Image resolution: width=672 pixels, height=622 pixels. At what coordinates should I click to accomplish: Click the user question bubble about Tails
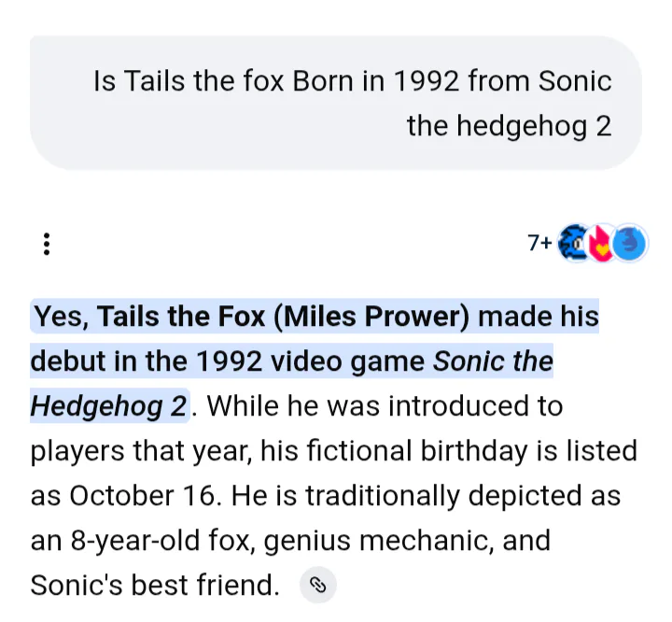pos(336,103)
